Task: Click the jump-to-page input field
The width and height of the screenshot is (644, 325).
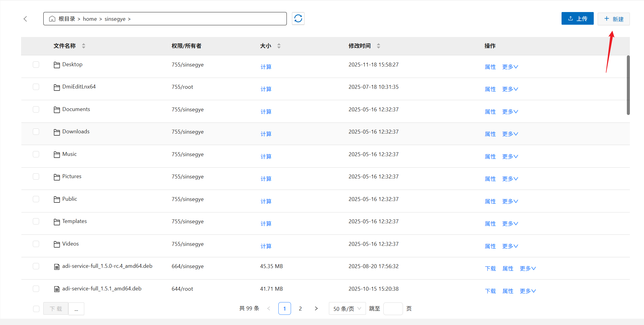Action: point(393,309)
